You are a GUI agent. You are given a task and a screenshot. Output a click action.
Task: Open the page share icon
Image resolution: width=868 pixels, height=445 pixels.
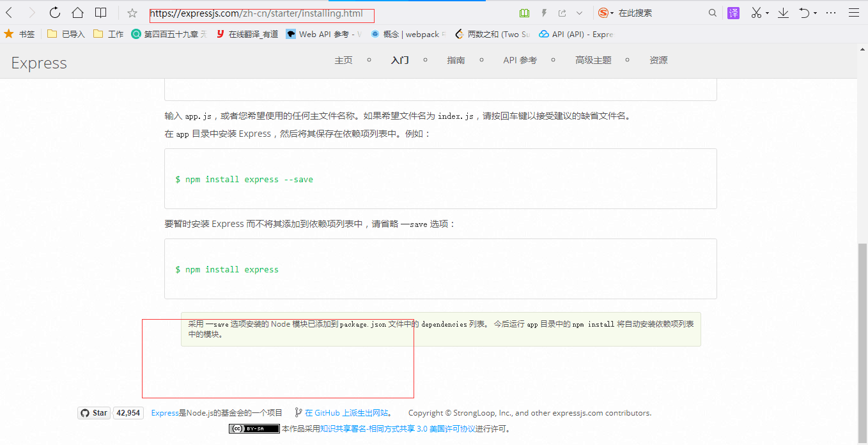tap(562, 13)
